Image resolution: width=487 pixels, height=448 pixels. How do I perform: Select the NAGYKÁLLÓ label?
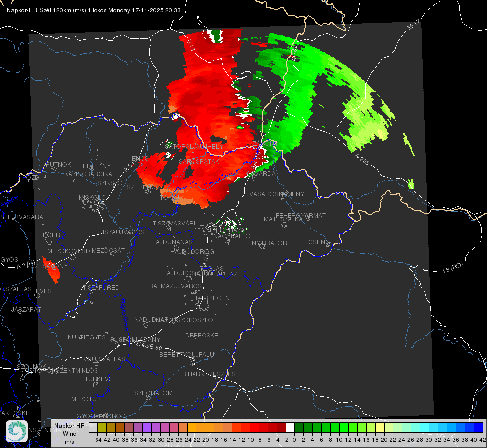point(232,236)
